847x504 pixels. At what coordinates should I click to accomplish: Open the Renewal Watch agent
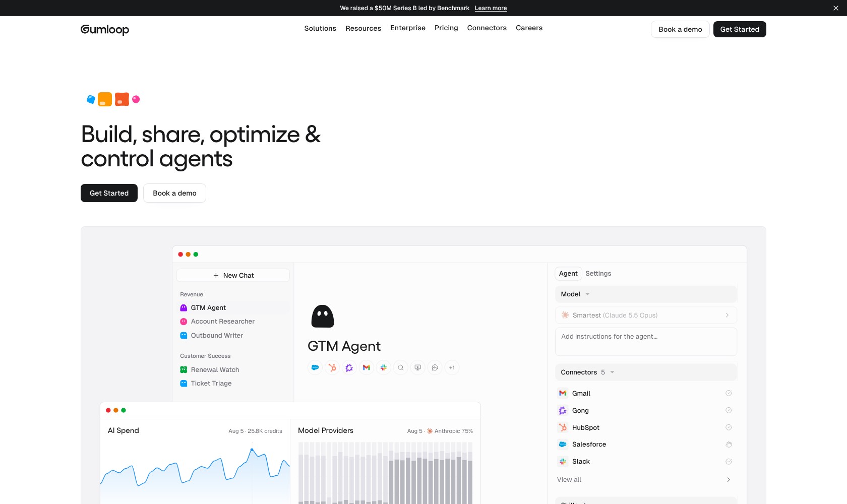215,370
